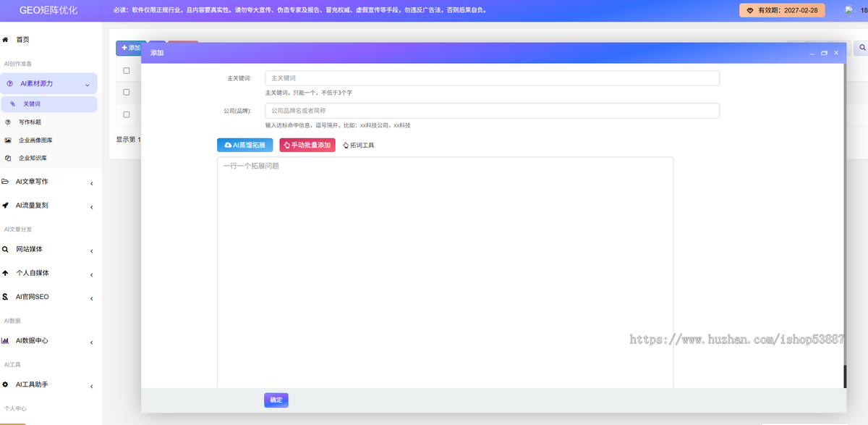This screenshot has height=425, width=868.
Task: Click the up-arrow icon beside 个人自媒体
Action: (x=6, y=273)
